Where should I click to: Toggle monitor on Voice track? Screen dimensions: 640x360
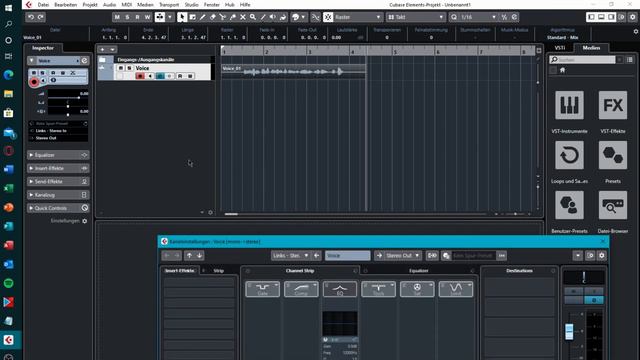150,76
